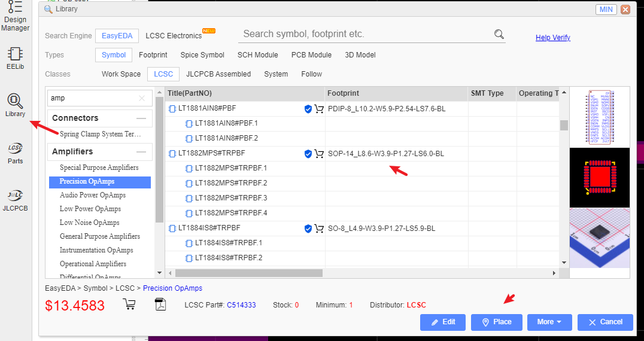Viewport: 644px width, 341px height.
Task: Click the schematic symbol preview thumbnail
Action: coord(600,117)
